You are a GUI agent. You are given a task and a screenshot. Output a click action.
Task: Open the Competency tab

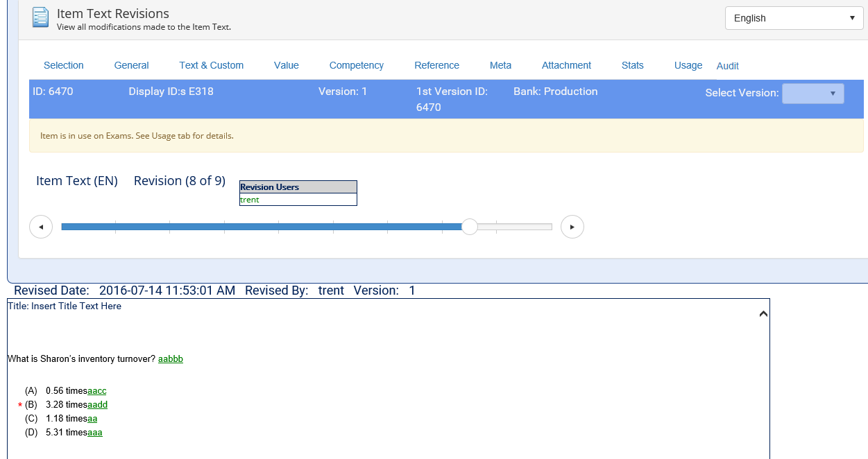[356, 65]
